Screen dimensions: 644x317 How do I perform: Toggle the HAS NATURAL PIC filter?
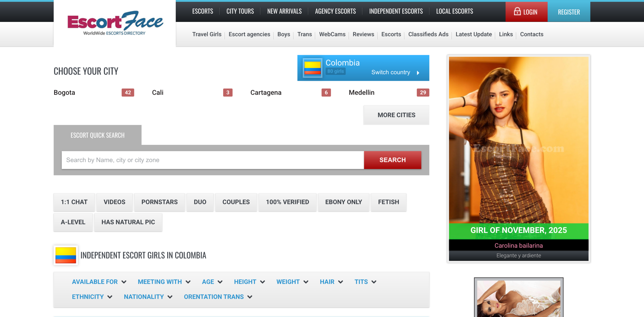[128, 222]
